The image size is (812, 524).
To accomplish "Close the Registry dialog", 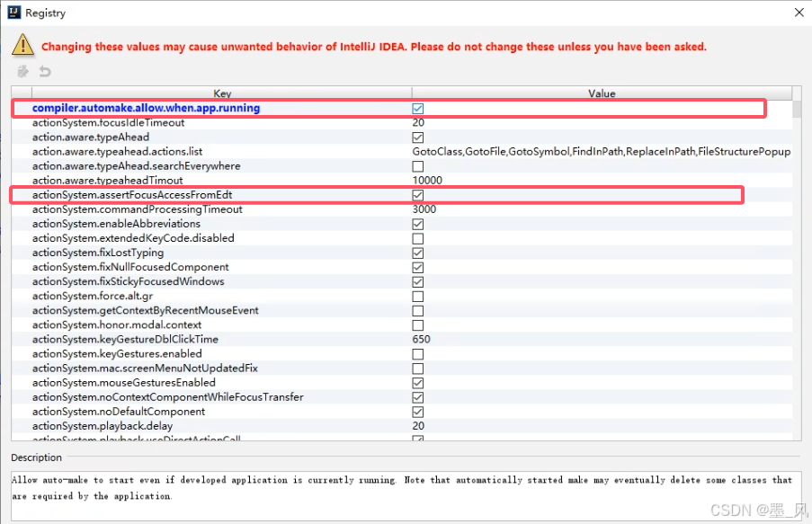I will point(799,13).
